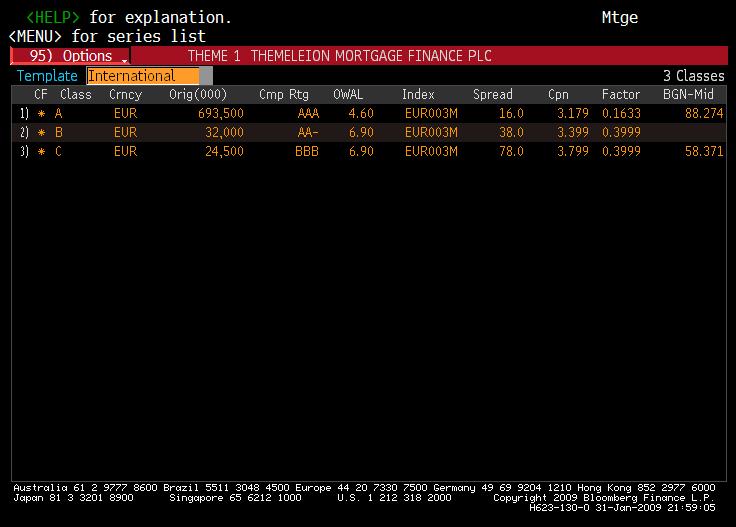The image size is (736, 527).
Task: Click the <MENU> key label
Action: click(x=35, y=36)
